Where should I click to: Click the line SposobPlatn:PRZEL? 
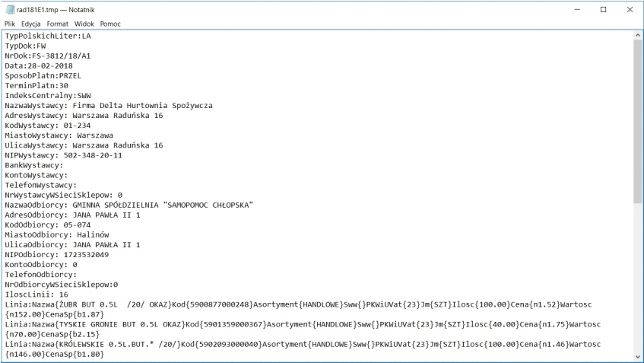click(43, 75)
